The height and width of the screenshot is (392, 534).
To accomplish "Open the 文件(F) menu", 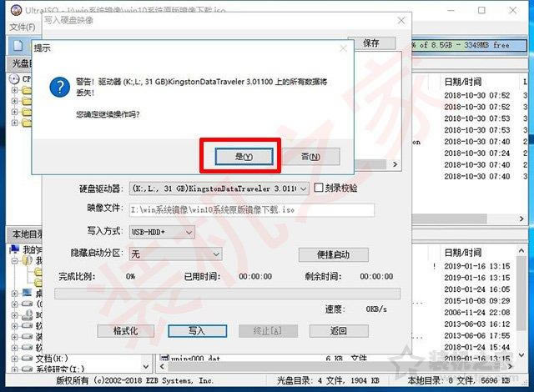I will pos(23,27).
